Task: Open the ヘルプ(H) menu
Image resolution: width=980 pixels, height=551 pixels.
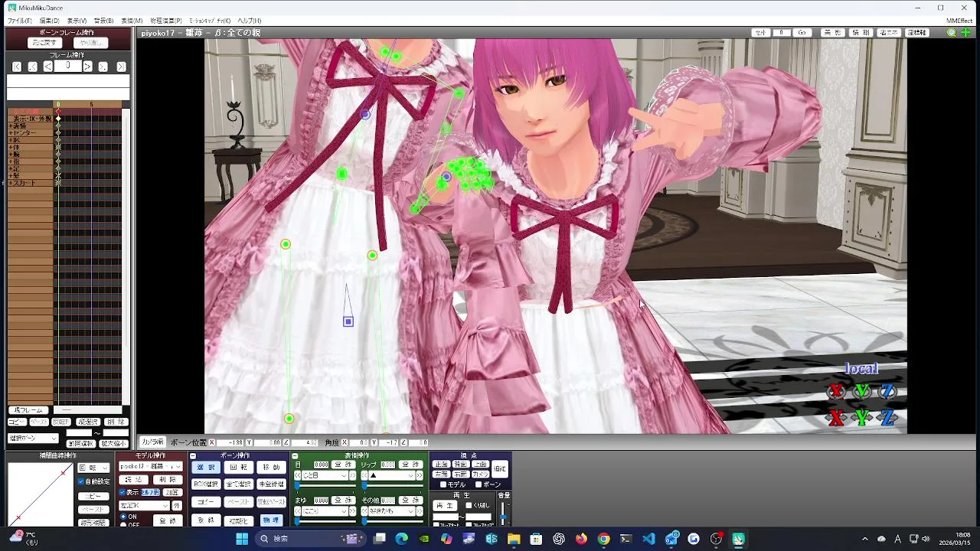Action: coord(249,21)
